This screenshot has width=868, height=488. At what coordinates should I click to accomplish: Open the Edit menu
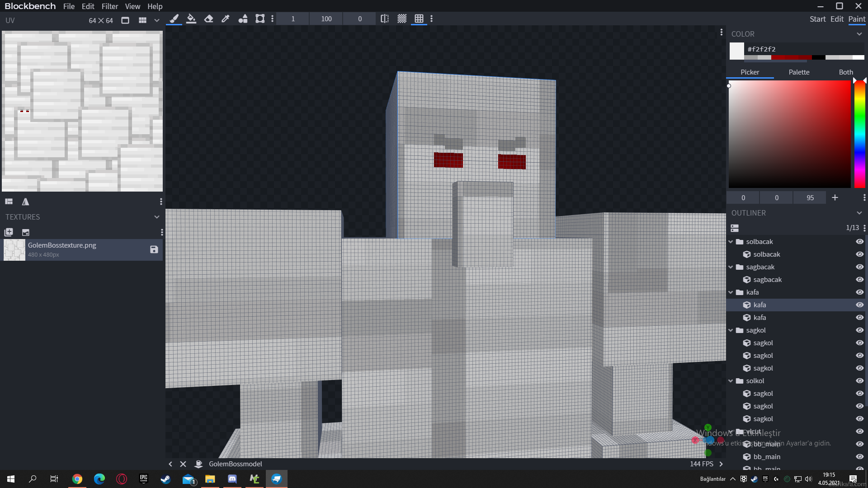click(88, 6)
